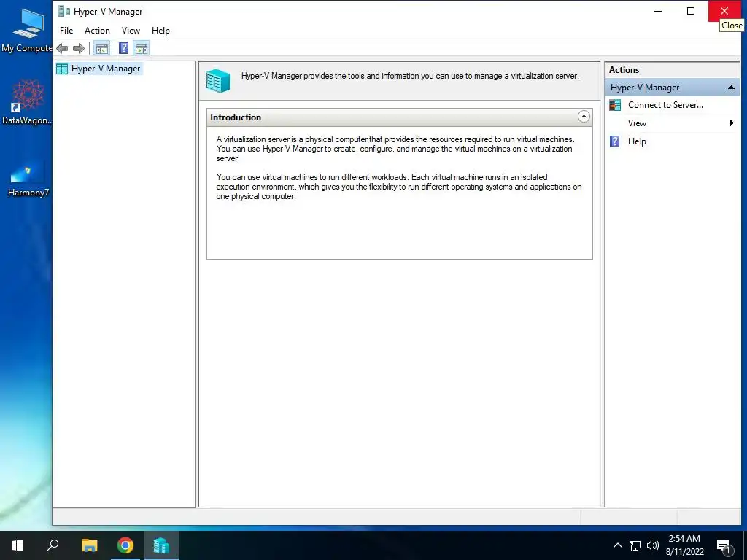Click Hyper-V Manager taskbar button

161,545
